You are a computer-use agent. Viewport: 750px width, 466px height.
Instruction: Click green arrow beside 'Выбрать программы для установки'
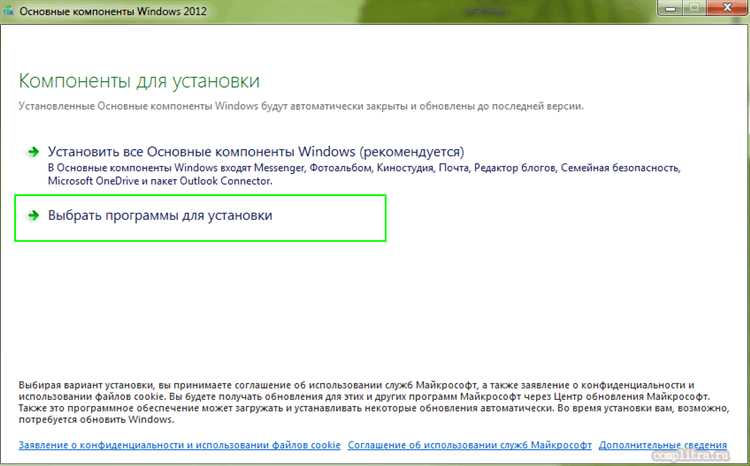[33, 216]
